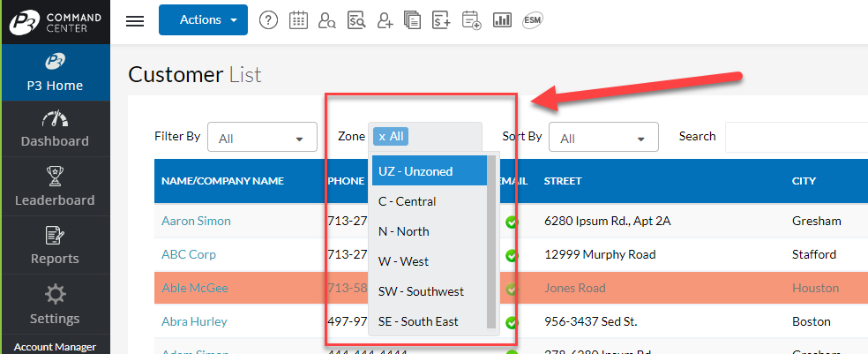Click the add calendar event icon
The image size is (868, 354).
[472, 20]
